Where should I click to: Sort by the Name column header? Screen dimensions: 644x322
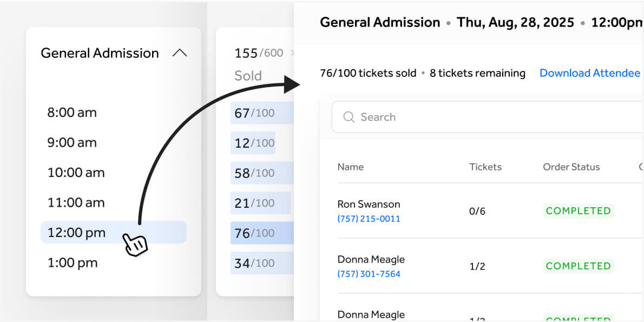pos(350,167)
